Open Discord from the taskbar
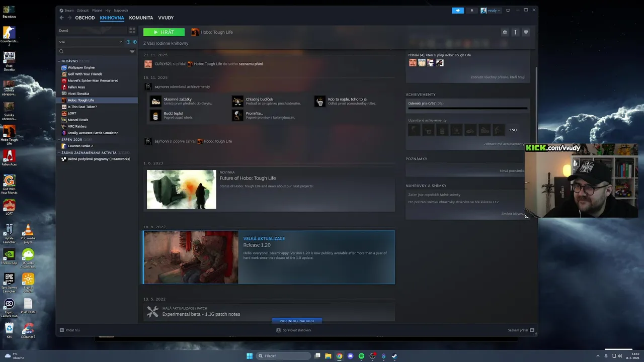This screenshot has height=362, width=644. pyautogui.click(x=350, y=356)
